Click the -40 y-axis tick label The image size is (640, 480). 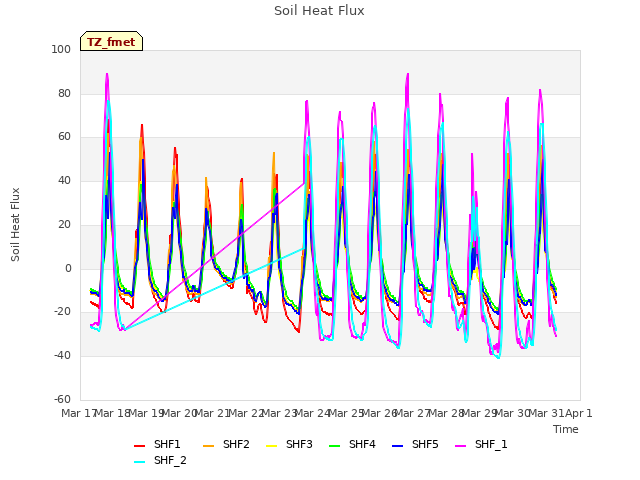[x=62, y=356]
